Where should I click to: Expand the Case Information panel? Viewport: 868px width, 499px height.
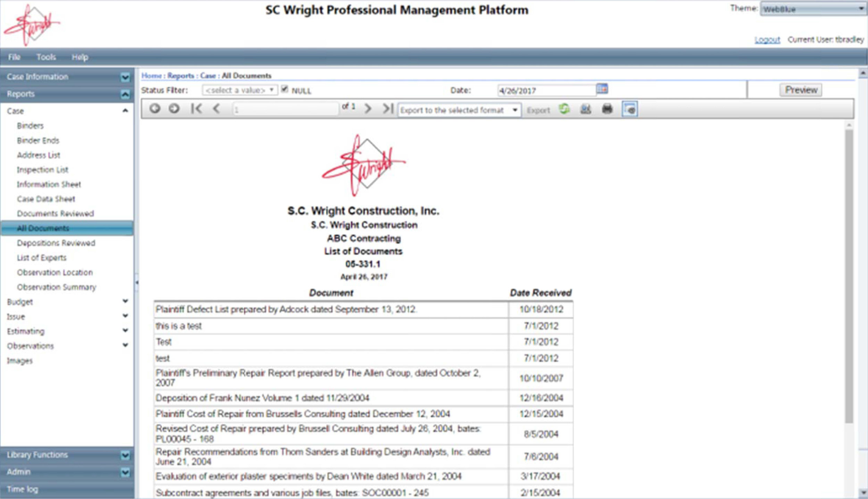tap(125, 77)
